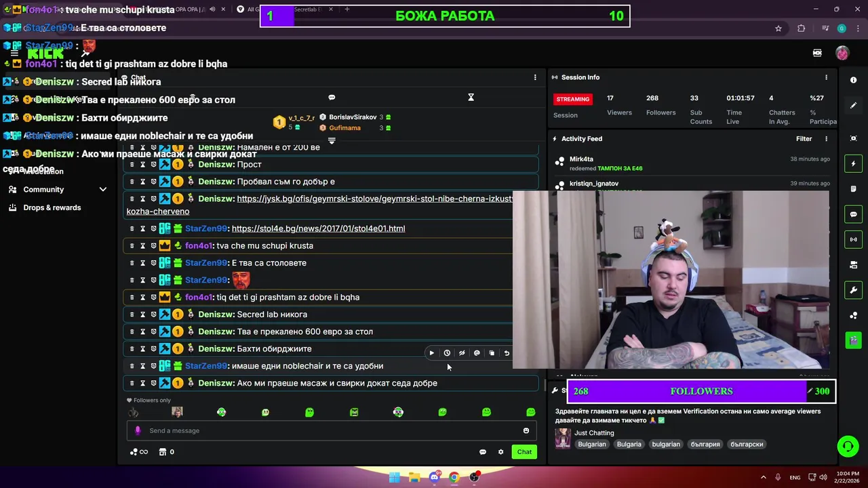Open the Chat panel three-dot options menu

(535, 77)
